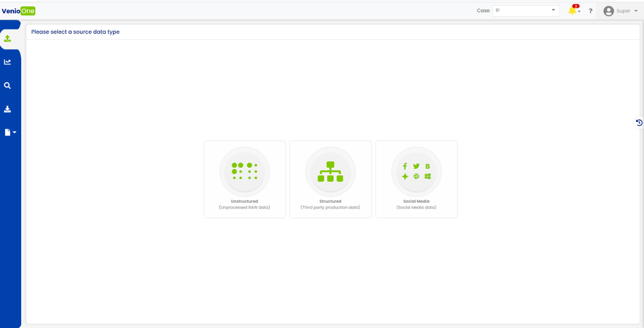Expand the caret beside the sidebar document icon

pyautogui.click(x=15, y=133)
